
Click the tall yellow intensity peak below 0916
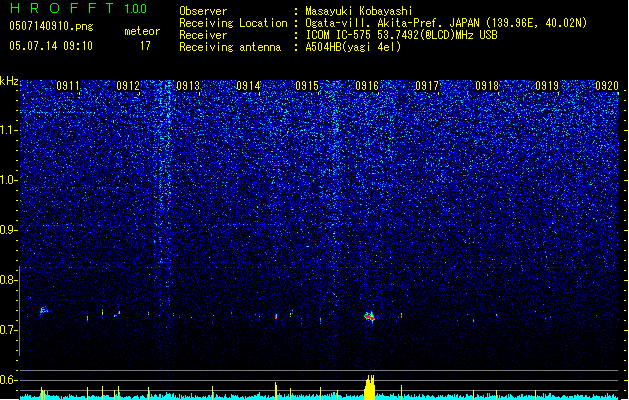370,387
